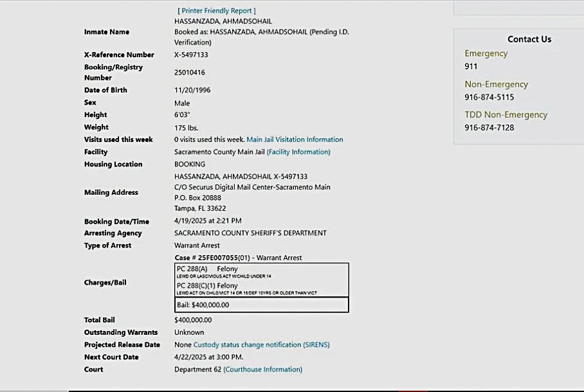Open the Printer Friendly Report link
The width and height of the screenshot is (584, 392).
[x=217, y=11]
